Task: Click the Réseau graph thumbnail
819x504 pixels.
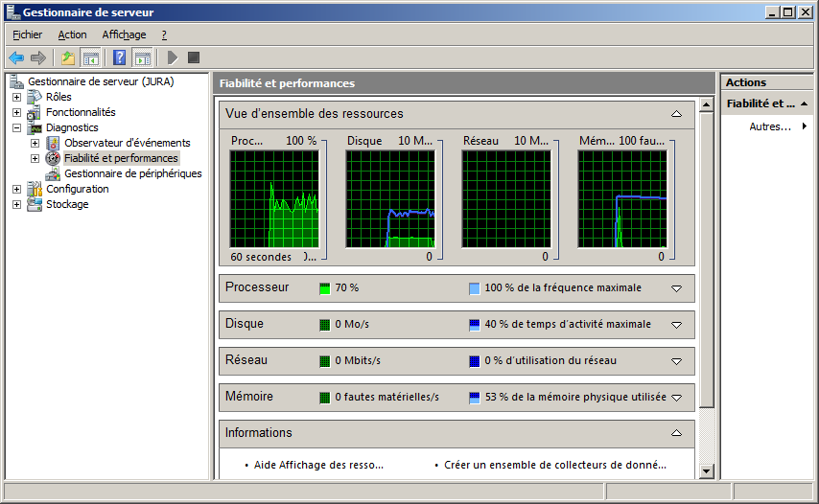Action: point(507,199)
